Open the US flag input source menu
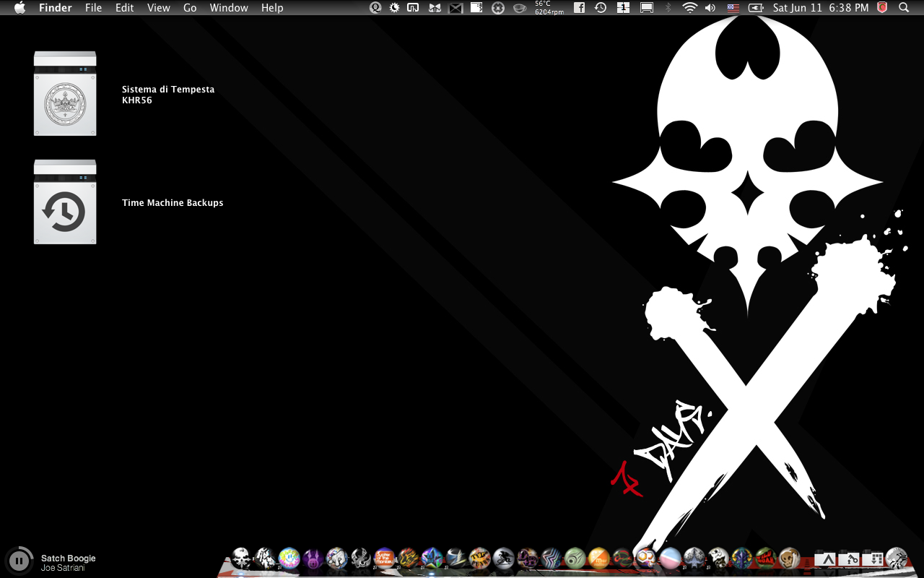The image size is (924, 578). [733, 8]
